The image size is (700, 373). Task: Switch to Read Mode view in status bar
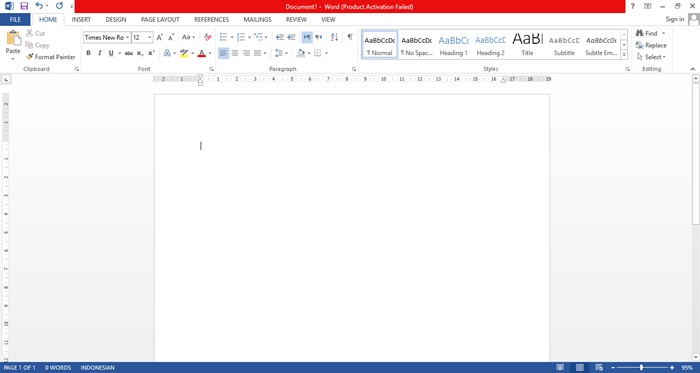click(560, 368)
